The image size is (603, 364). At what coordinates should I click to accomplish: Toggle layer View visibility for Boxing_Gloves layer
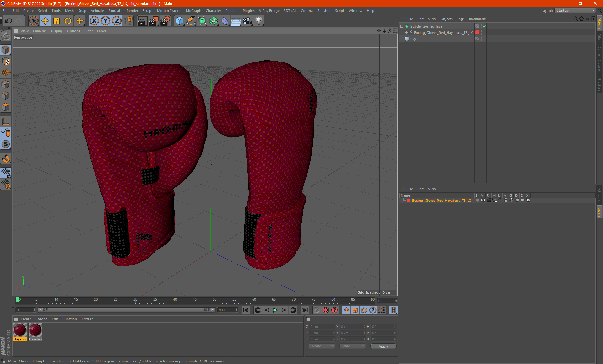(x=483, y=200)
